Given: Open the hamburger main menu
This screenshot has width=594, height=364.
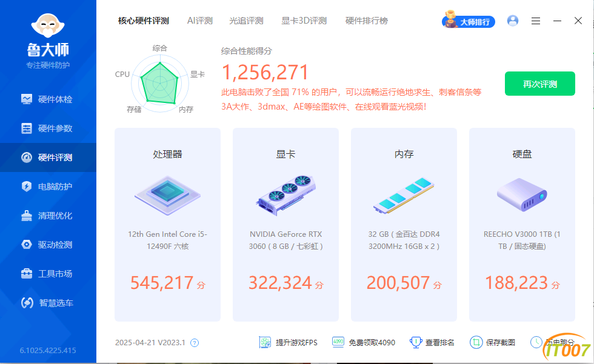Looking at the screenshot, I should coord(536,21).
